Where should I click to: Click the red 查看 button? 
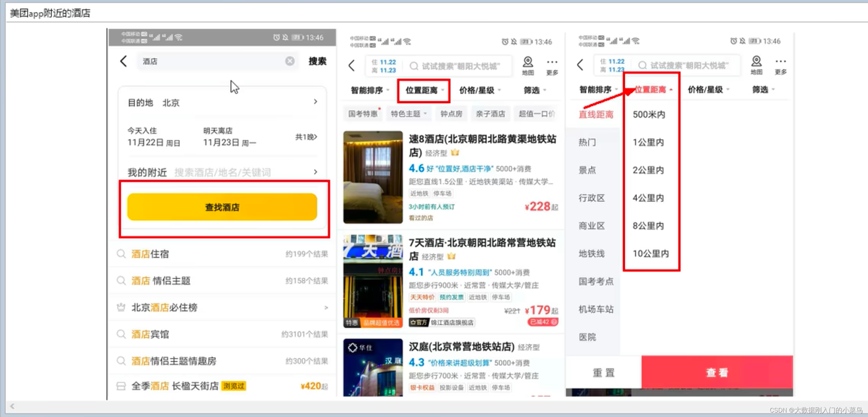717,372
